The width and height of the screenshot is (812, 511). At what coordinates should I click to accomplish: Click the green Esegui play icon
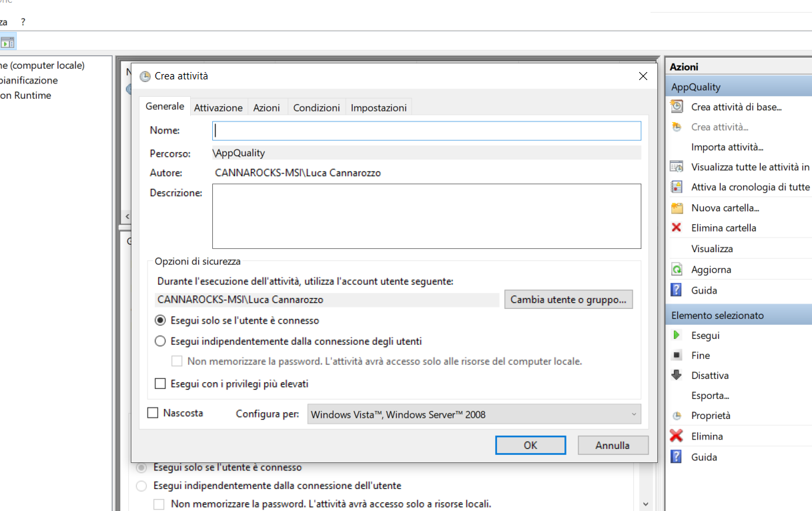coord(677,335)
